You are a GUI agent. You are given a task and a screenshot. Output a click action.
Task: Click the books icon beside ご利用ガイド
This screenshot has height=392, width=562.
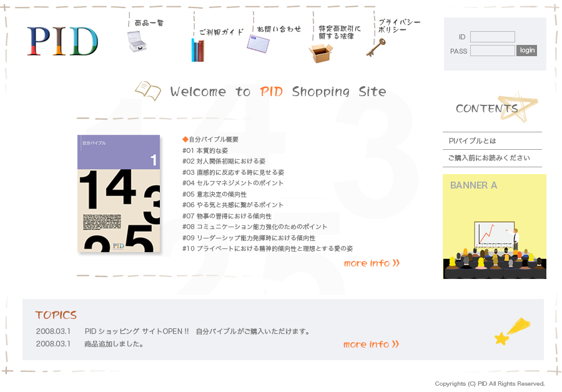click(197, 50)
